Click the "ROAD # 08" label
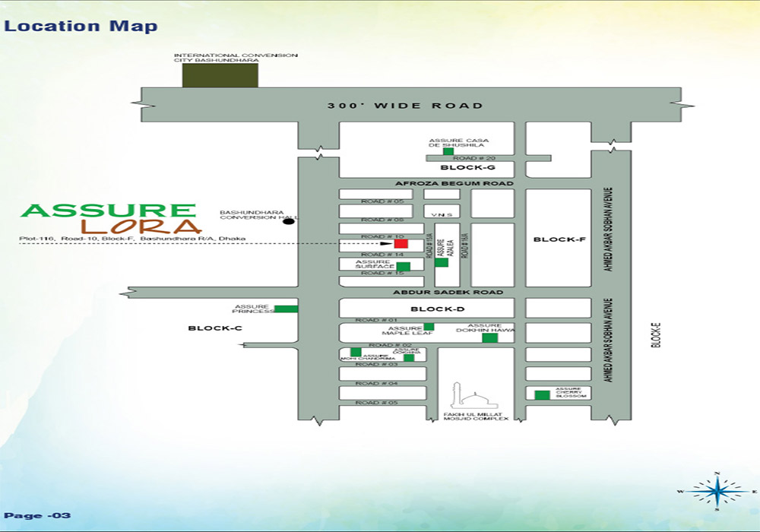The image size is (760, 532). (x=382, y=220)
